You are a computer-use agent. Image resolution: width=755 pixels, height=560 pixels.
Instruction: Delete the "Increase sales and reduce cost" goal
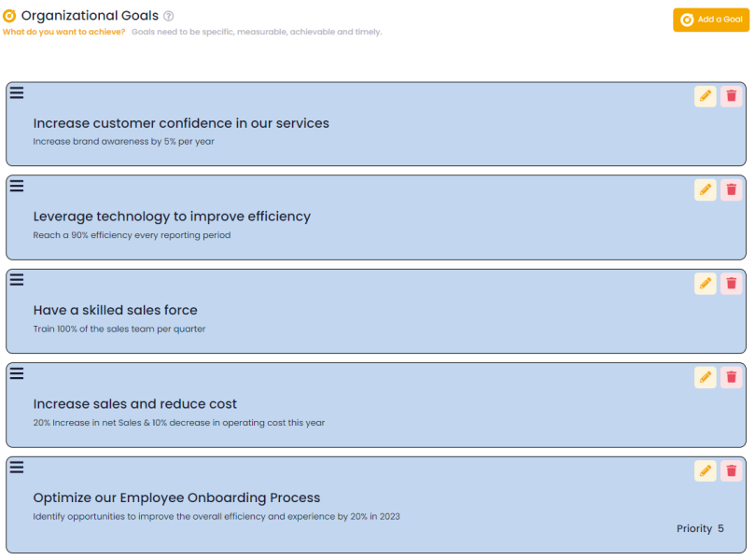(x=732, y=377)
